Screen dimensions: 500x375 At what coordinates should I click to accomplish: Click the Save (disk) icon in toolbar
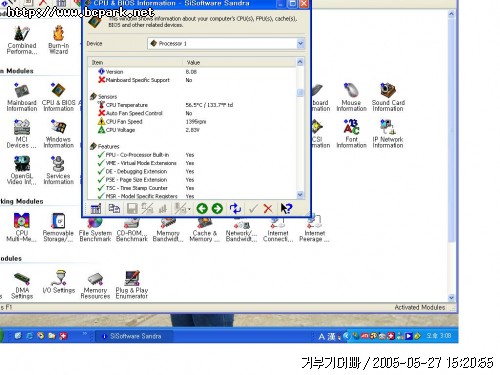[x=132, y=209]
